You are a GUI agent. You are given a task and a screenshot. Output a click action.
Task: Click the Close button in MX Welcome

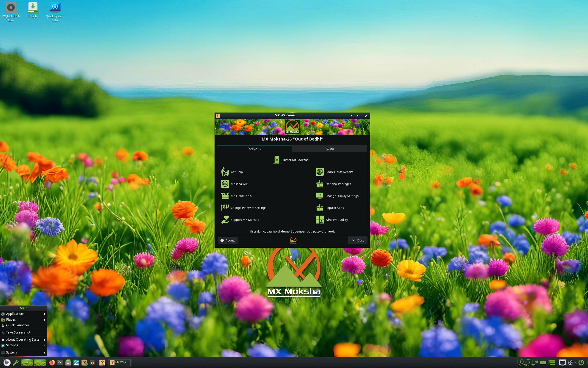click(x=358, y=240)
